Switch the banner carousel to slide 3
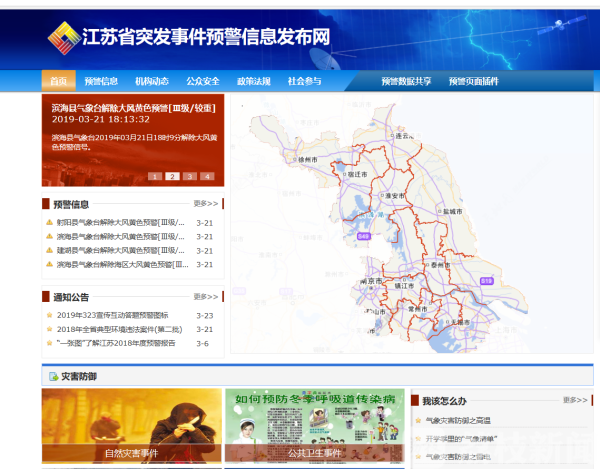The height and width of the screenshot is (469, 600). [x=189, y=176]
